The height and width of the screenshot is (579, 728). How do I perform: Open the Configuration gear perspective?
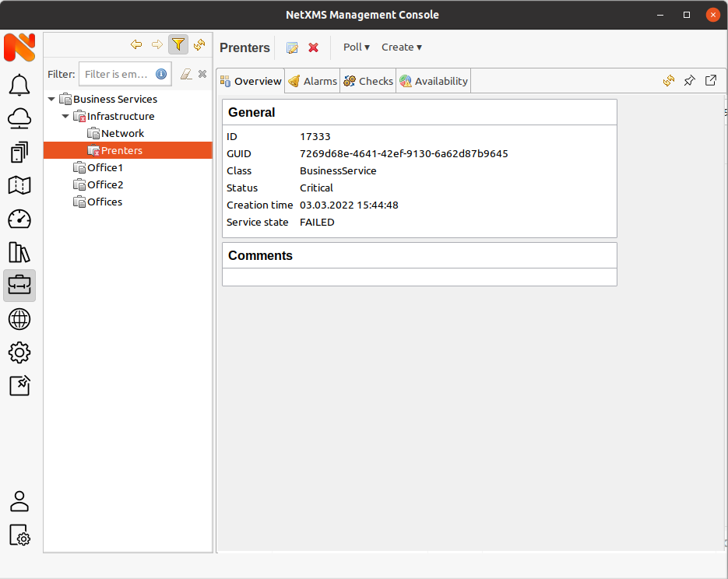point(19,353)
